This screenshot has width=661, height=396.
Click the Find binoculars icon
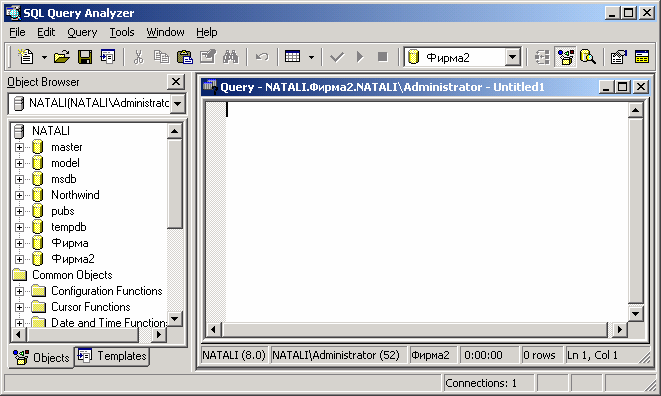(231, 57)
